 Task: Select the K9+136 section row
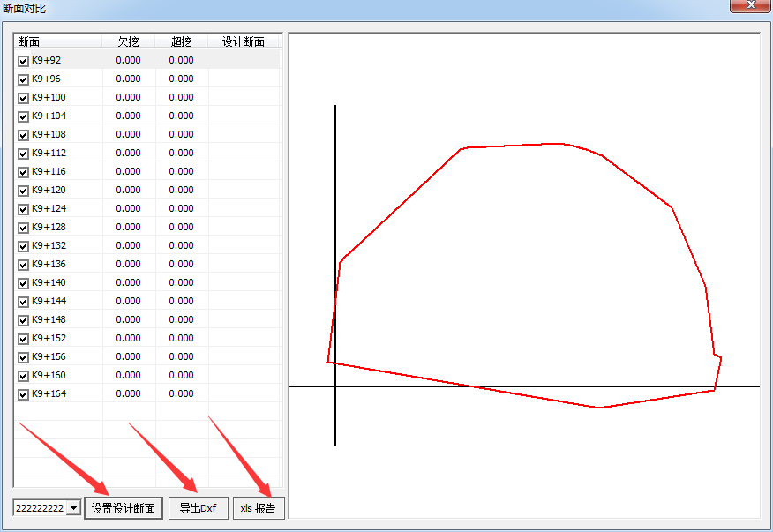pos(49,265)
